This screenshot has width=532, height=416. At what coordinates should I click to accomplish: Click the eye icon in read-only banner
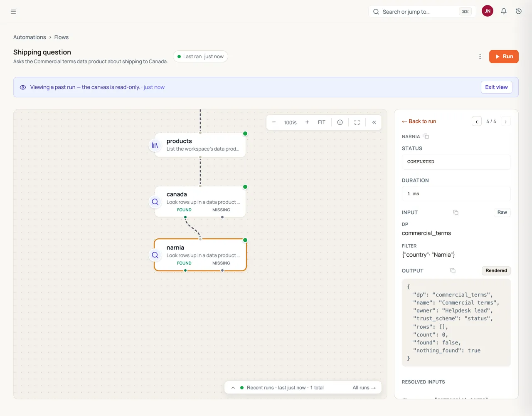coord(23,87)
